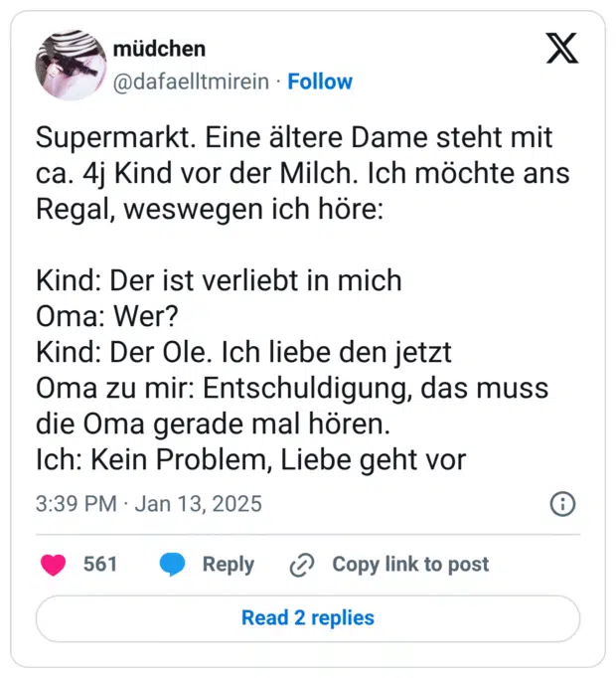The width and height of the screenshot is (616, 678).
Task: Open the info icon beside the timestamp
Action: [x=562, y=504]
